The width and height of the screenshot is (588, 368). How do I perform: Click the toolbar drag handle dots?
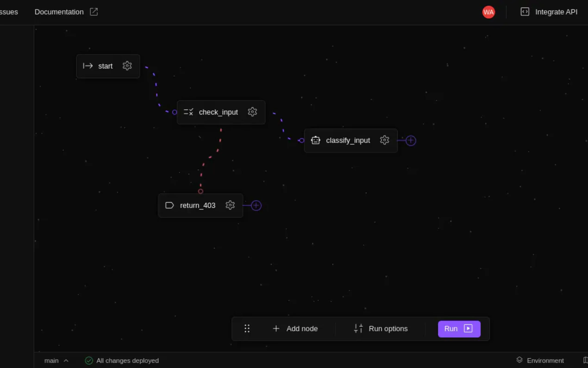click(247, 329)
